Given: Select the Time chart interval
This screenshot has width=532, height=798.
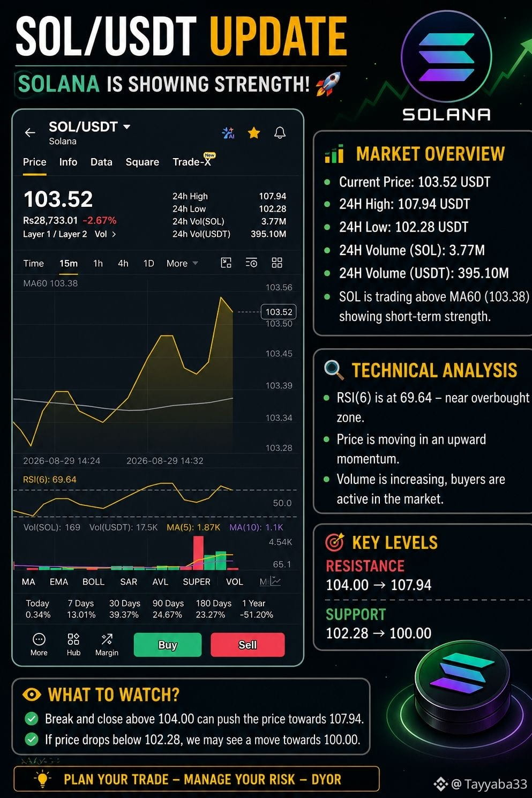Looking at the screenshot, I should tap(33, 263).
